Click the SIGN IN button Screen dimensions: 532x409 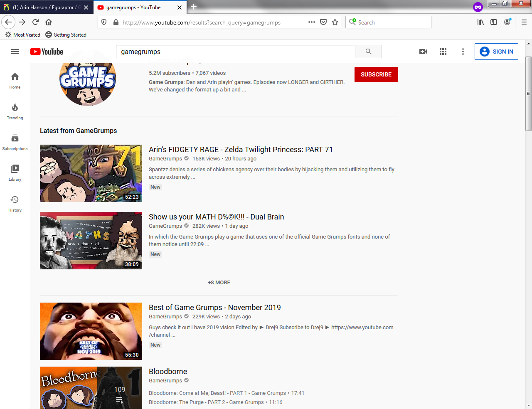coord(496,52)
